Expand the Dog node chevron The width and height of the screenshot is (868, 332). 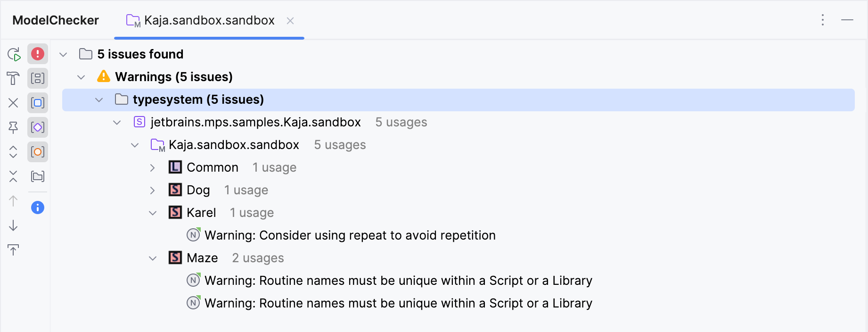[x=152, y=190]
